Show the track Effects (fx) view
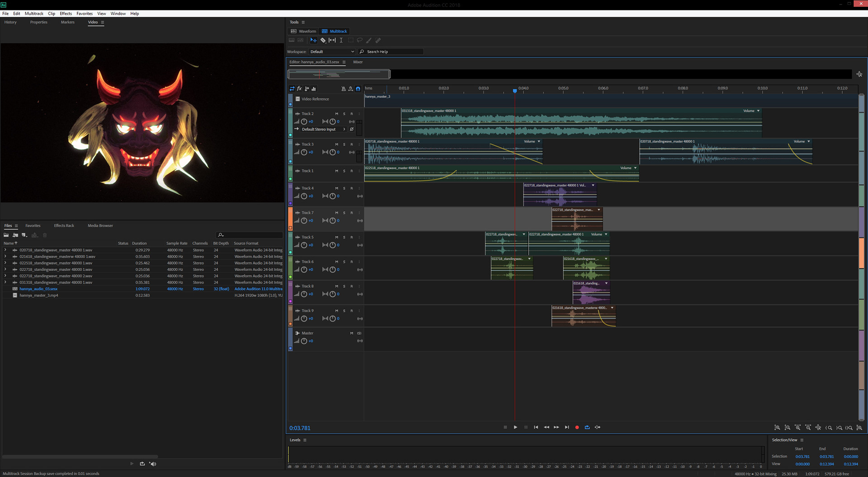 click(x=299, y=89)
